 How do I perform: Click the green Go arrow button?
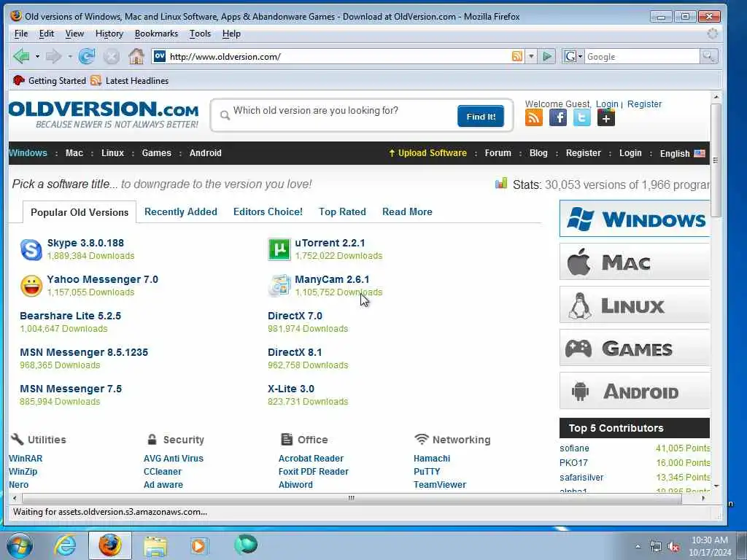pyautogui.click(x=547, y=56)
